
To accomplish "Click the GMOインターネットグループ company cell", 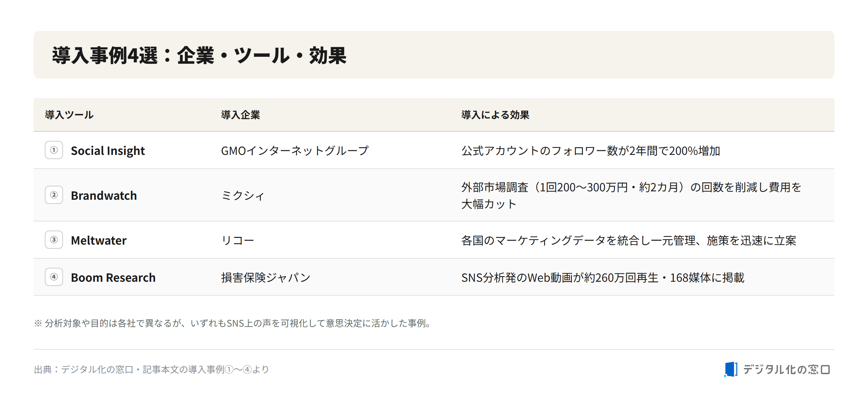I will [295, 151].
